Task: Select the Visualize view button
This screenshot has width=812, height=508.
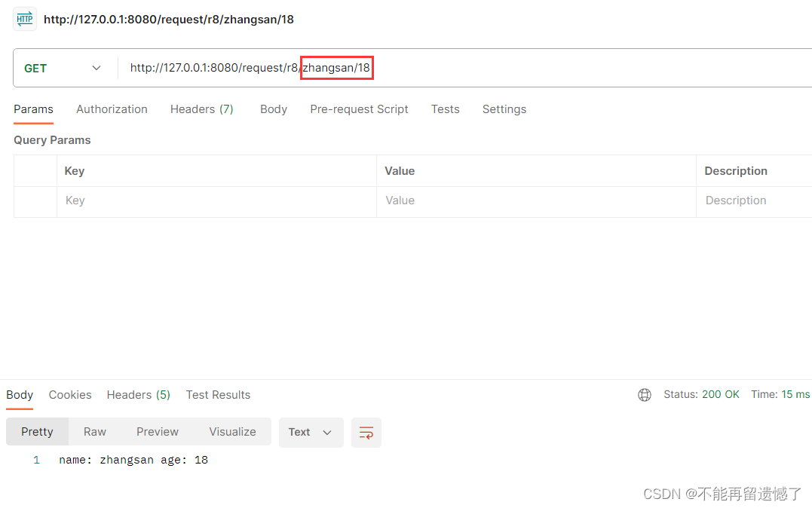Action: coord(232,432)
